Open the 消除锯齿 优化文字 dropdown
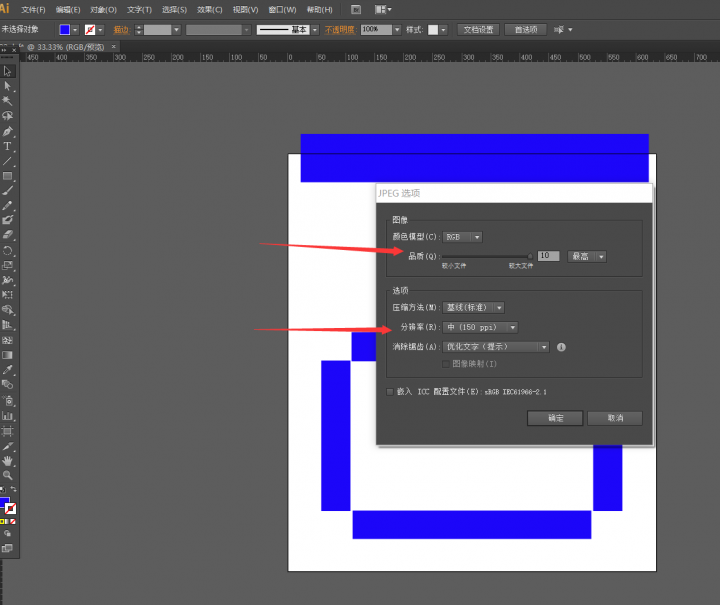This screenshot has height=605, width=720. [x=497, y=347]
